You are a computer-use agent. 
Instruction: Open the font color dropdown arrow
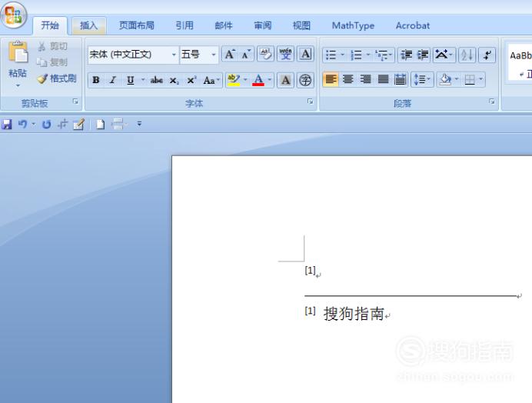point(270,80)
